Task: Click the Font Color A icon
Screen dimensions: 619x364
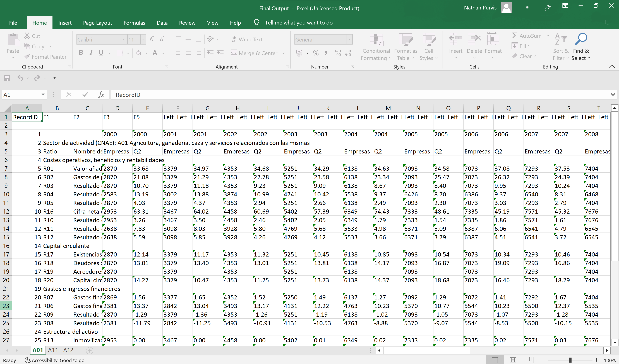Action: pos(155,53)
